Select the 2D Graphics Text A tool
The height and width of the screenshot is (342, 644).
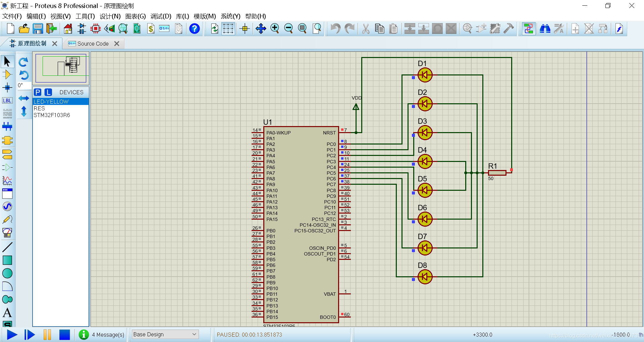click(7, 312)
